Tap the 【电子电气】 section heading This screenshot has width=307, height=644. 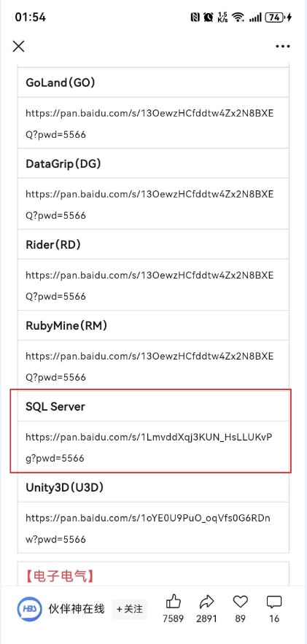pos(60,575)
